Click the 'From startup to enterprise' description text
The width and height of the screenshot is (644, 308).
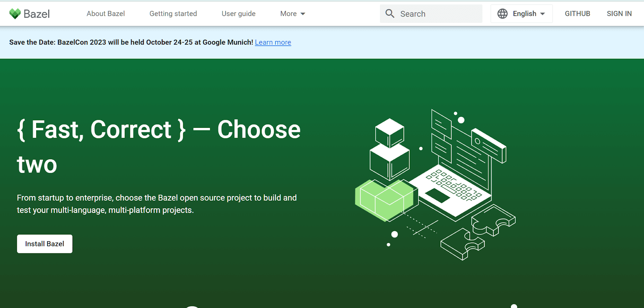click(x=157, y=204)
